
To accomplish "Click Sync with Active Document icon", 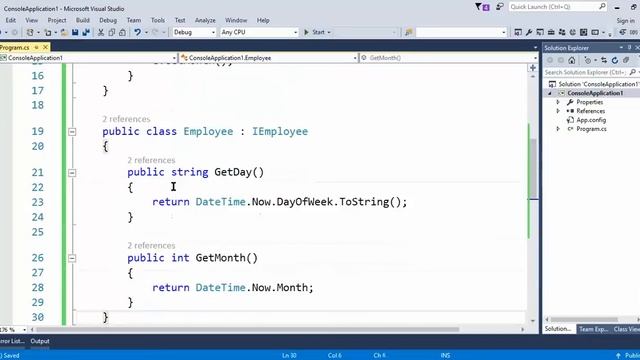I will coord(604,60).
